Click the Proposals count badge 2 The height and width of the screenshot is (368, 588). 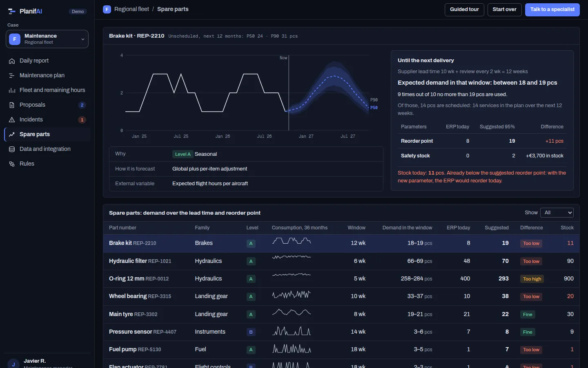pyautogui.click(x=82, y=105)
